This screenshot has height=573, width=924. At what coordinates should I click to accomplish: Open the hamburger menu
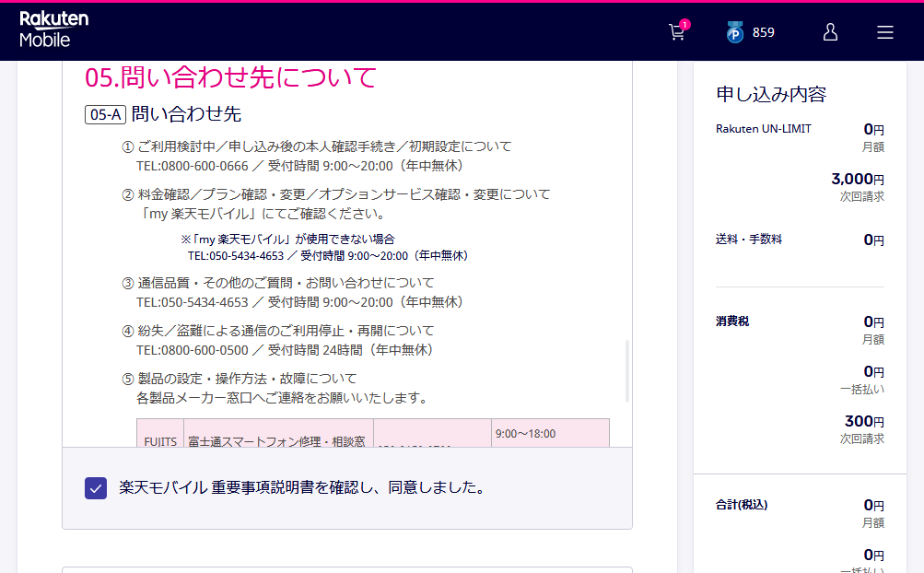pos(884,32)
